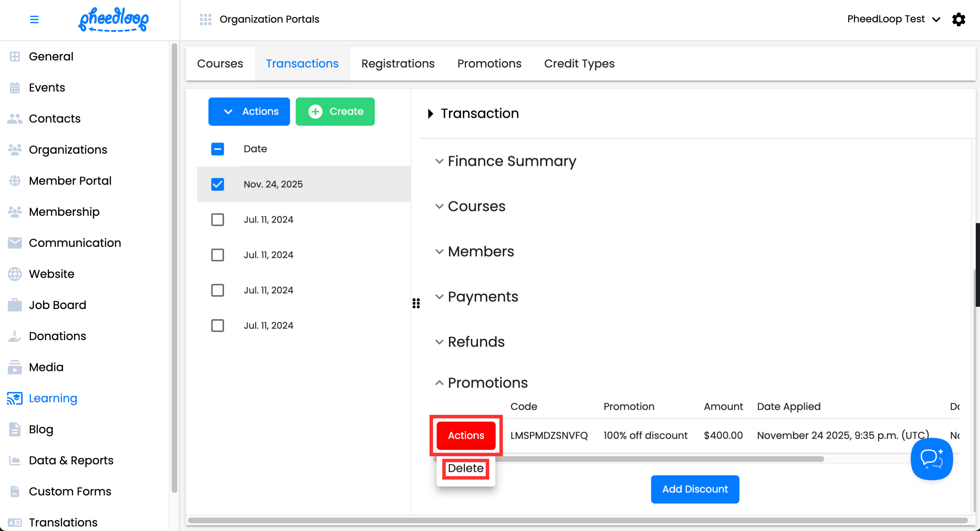Click the hamburger menu icon

(34, 19)
